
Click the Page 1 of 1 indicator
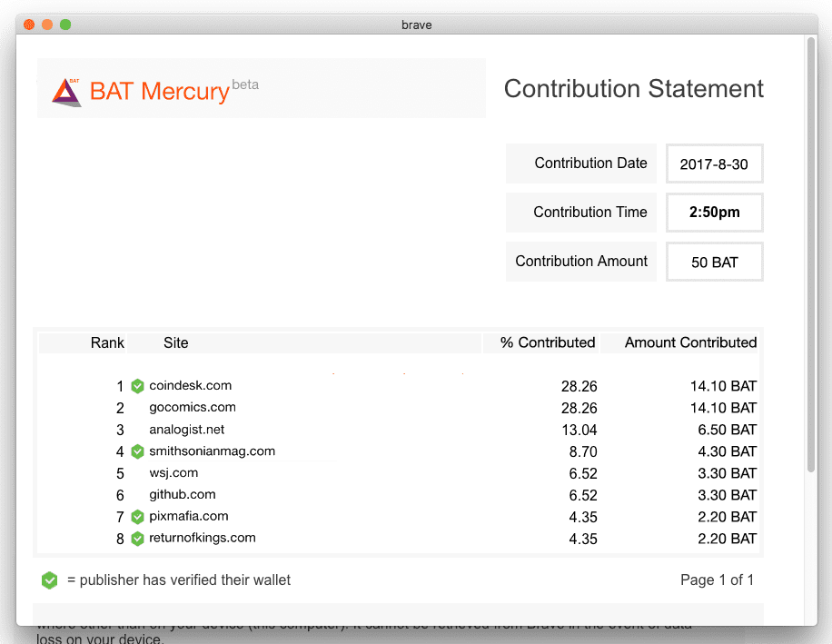(717, 580)
